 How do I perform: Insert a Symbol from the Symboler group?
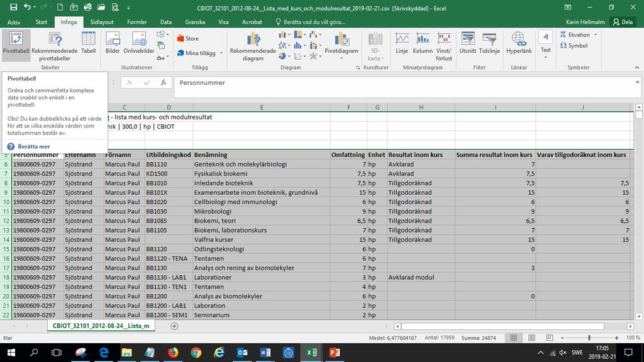point(574,45)
